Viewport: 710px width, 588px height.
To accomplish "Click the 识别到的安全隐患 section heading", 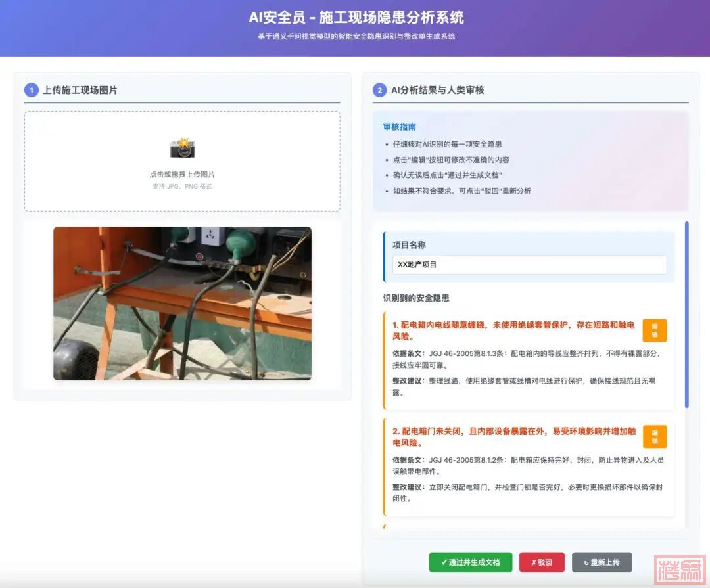I will click(416, 298).
